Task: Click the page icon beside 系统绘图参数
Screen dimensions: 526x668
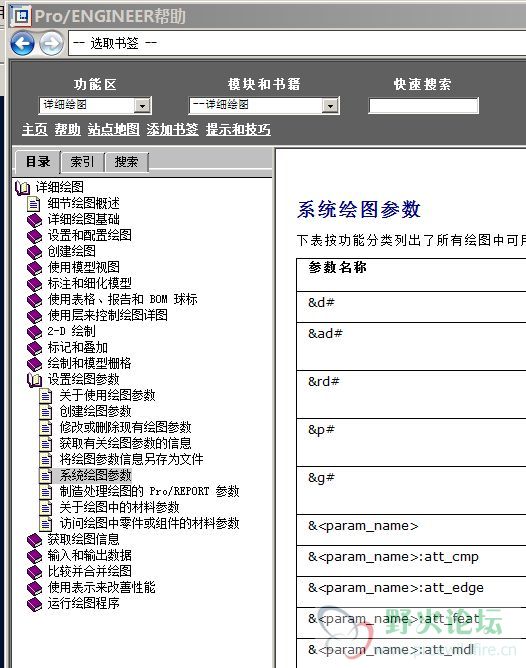Action: point(46,476)
